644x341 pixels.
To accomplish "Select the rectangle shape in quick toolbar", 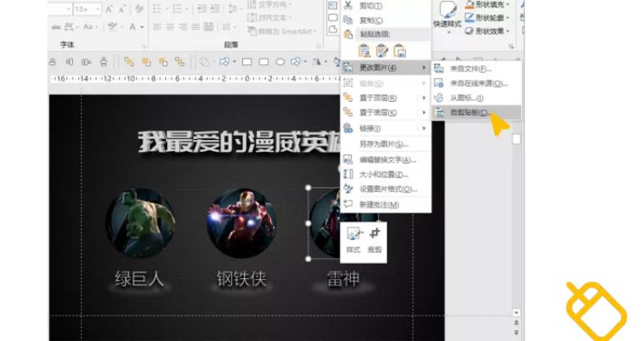I will [x=247, y=62].
